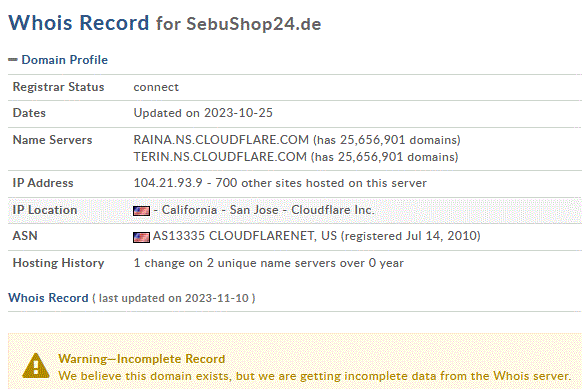Click 'California - San Jose - Cloudflare Inc.' text
The image size is (583, 390).
click(268, 210)
